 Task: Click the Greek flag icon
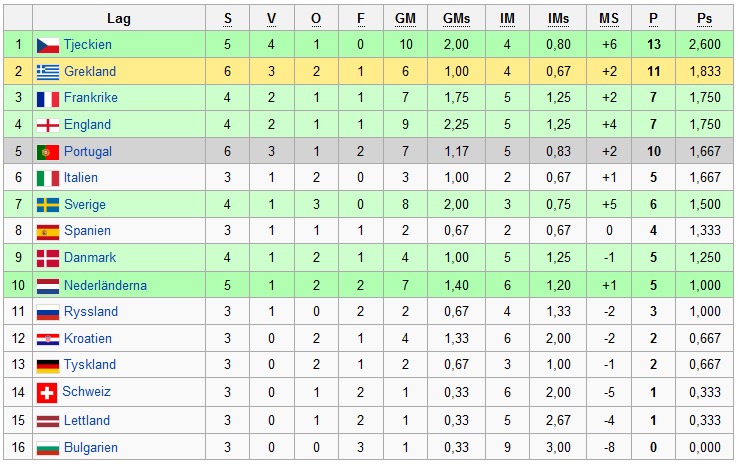click(x=47, y=72)
